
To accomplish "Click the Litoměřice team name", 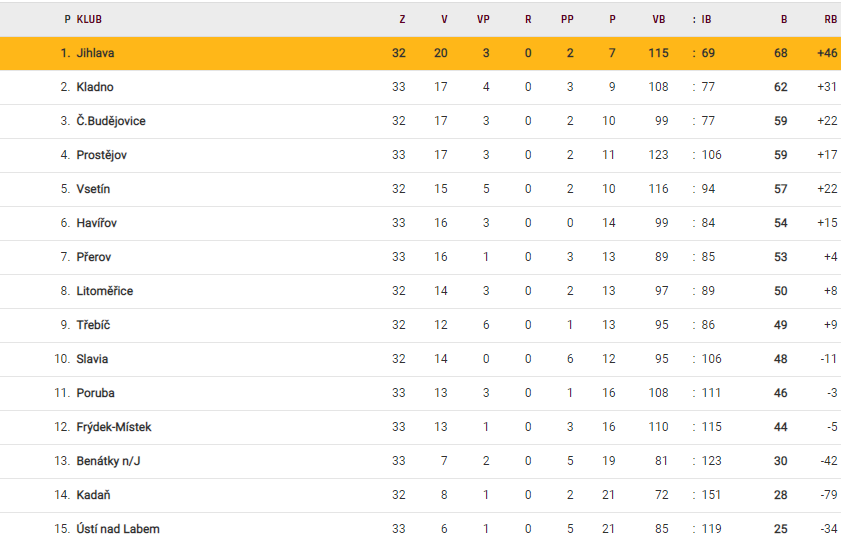I will click(105, 291).
